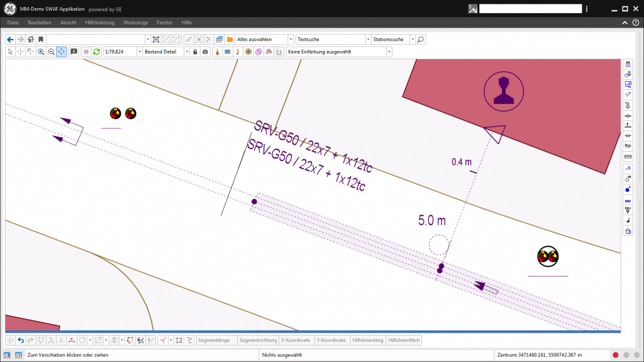Open the Werkzeuge menu
Screen dimensions: 644x362
[x=136, y=22]
